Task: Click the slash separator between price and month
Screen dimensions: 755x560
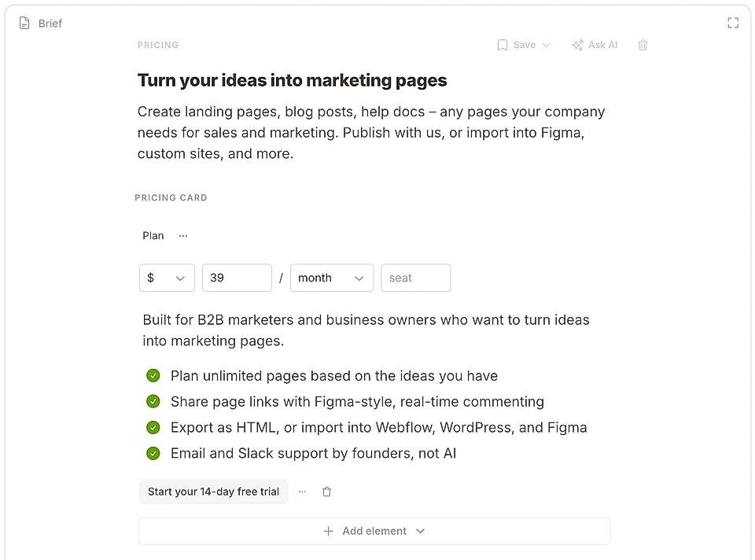Action: click(281, 278)
